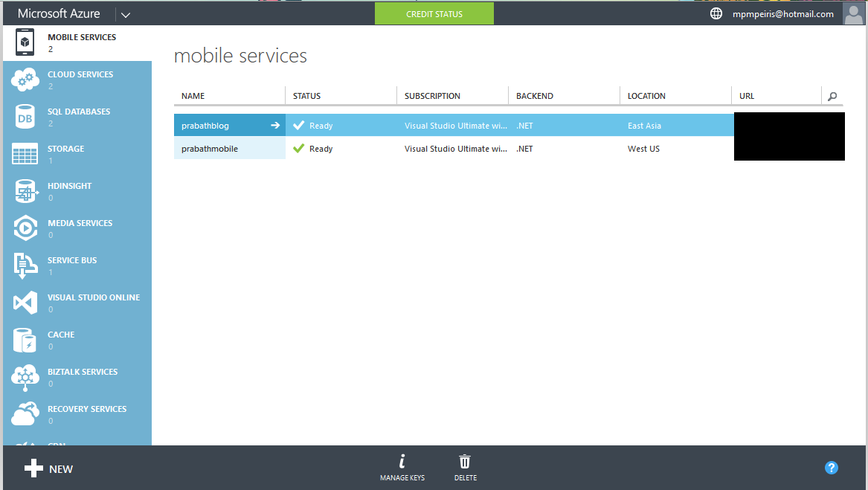This screenshot has height=490, width=868.
Task: Delete service using the trash icon
Action: tap(465, 467)
